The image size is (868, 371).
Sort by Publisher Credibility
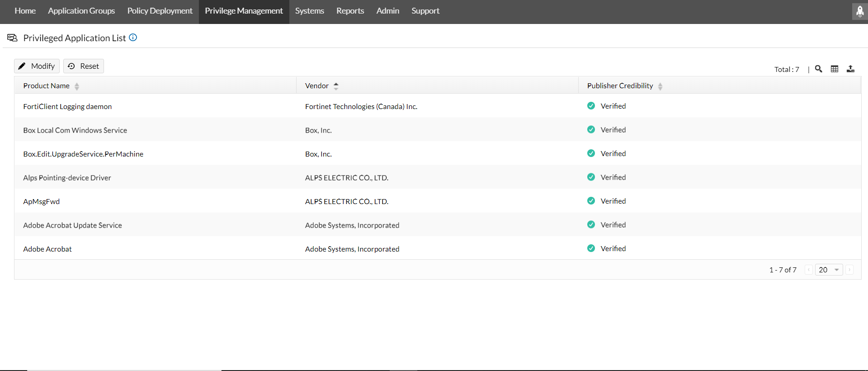(x=660, y=86)
